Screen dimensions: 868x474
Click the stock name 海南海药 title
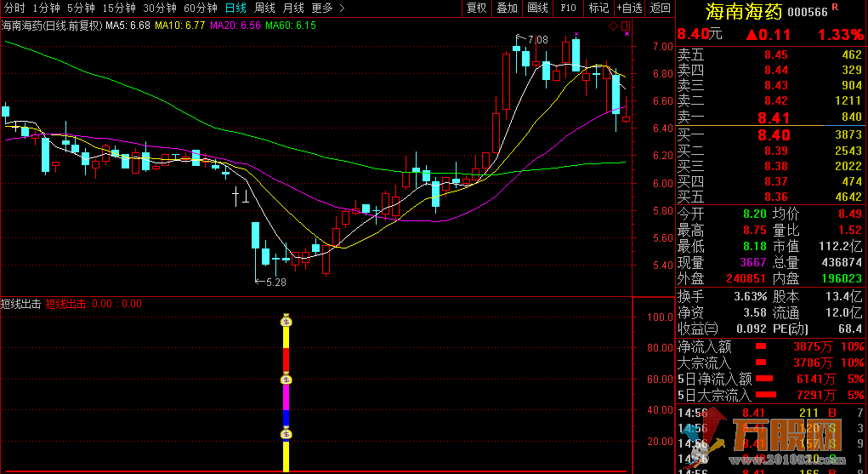743,12
